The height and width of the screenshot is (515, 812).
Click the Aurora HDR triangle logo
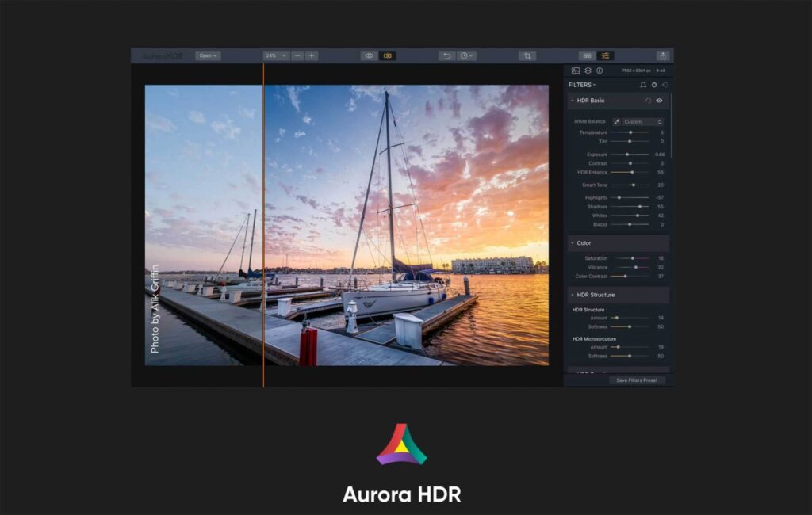(401, 444)
